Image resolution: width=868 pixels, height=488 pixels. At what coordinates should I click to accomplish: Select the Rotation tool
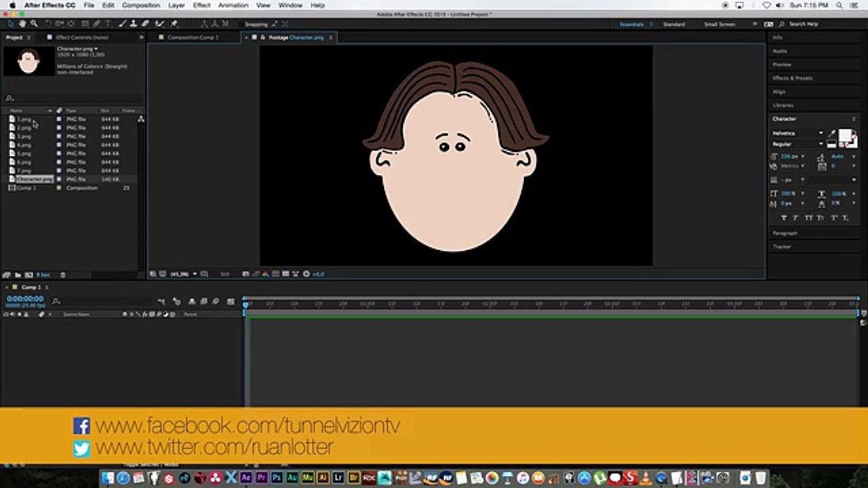48,24
